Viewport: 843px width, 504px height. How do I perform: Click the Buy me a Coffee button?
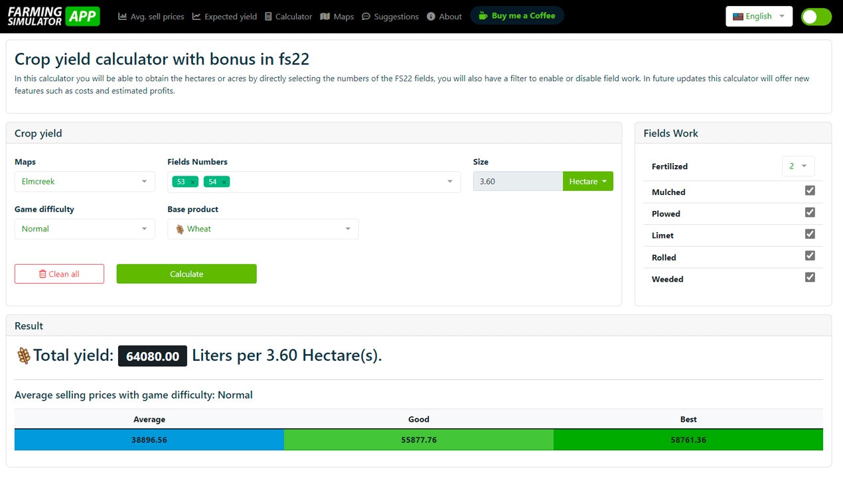coord(517,16)
